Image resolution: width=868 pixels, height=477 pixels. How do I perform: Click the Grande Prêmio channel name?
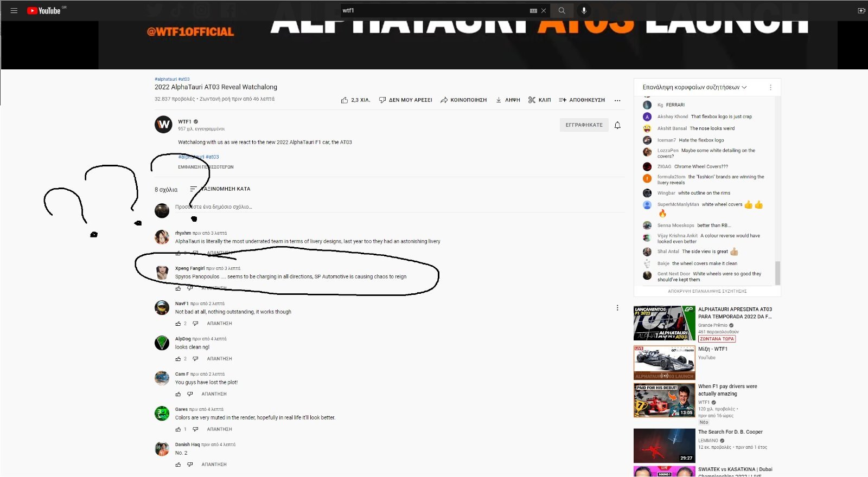pos(713,325)
